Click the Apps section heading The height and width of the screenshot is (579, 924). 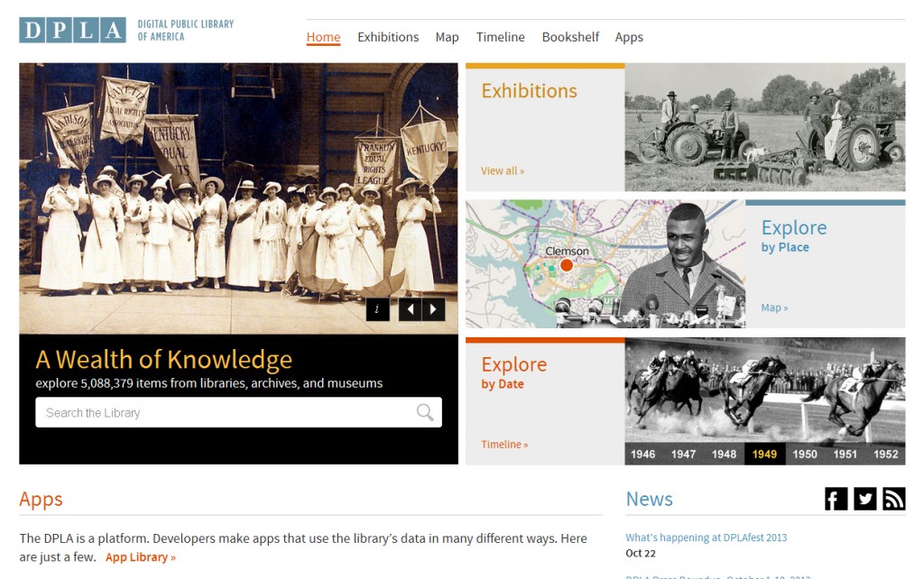[41, 500]
